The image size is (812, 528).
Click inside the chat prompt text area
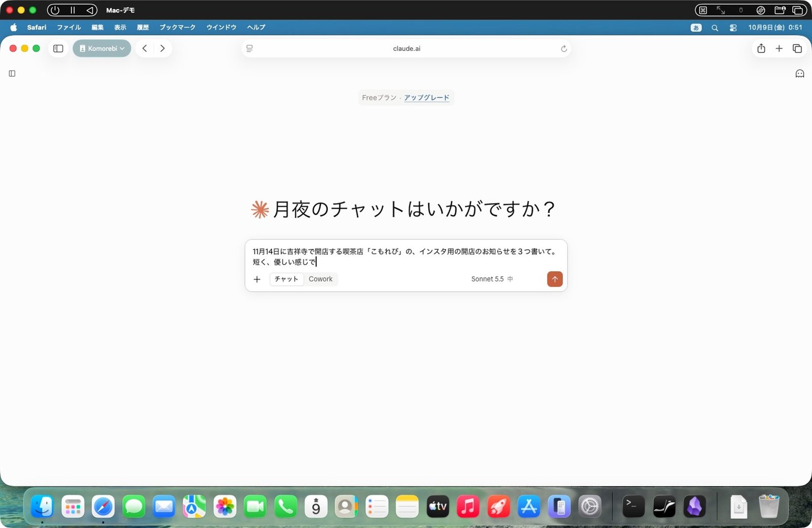(405, 256)
